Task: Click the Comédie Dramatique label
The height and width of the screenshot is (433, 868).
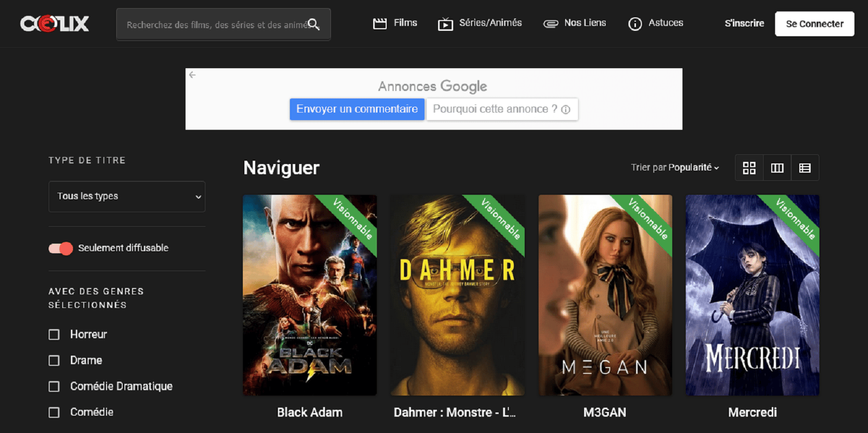Action: click(121, 386)
